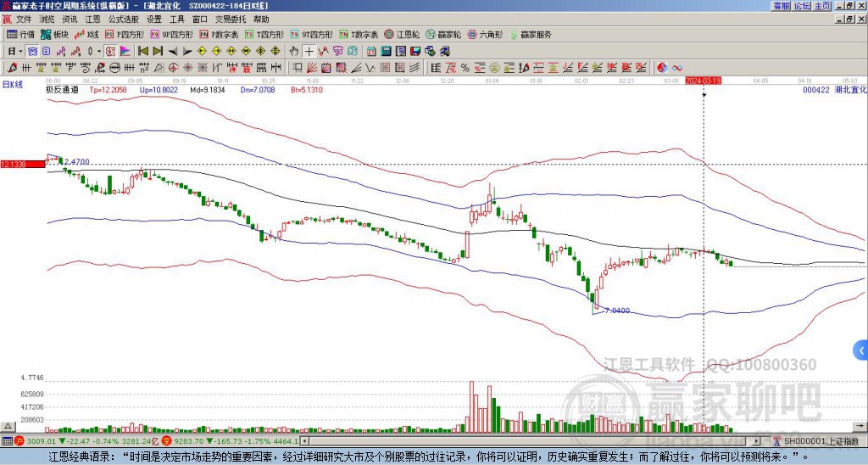Click the red compass circle tool

click(x=173, y=68)
